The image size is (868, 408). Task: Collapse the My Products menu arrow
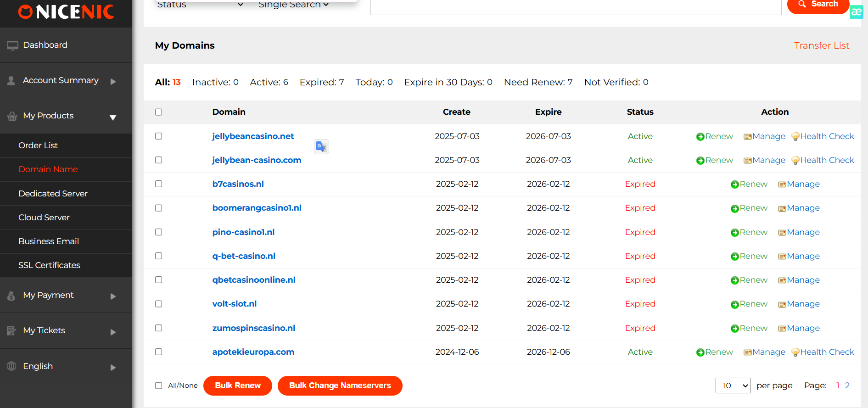tap(113, 117)
